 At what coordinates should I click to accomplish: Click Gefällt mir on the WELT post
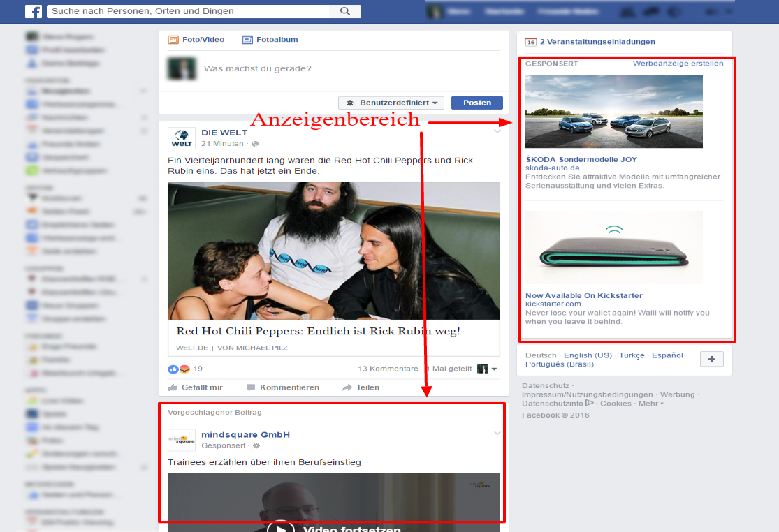[x=195, y=387]
